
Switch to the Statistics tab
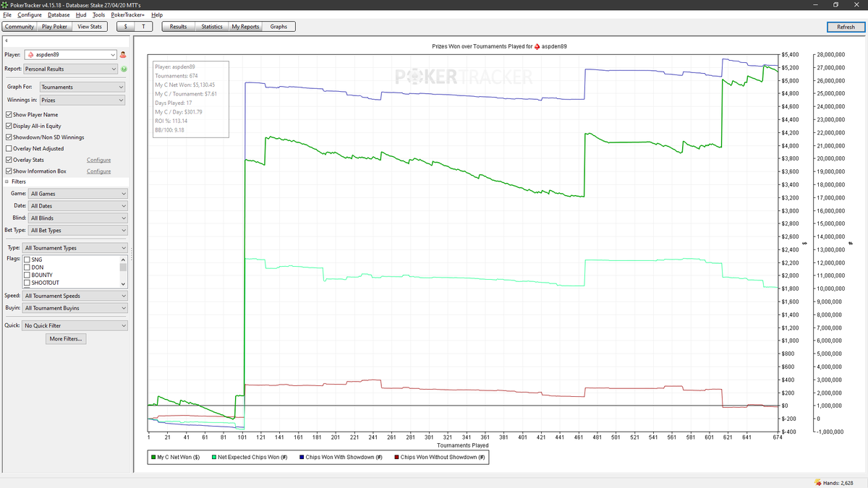pos(212,27)
